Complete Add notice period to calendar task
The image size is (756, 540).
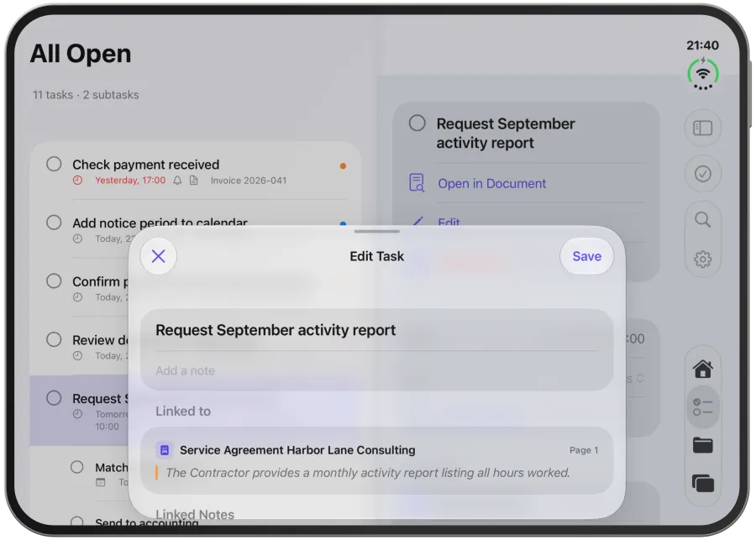tap(54, 223)
